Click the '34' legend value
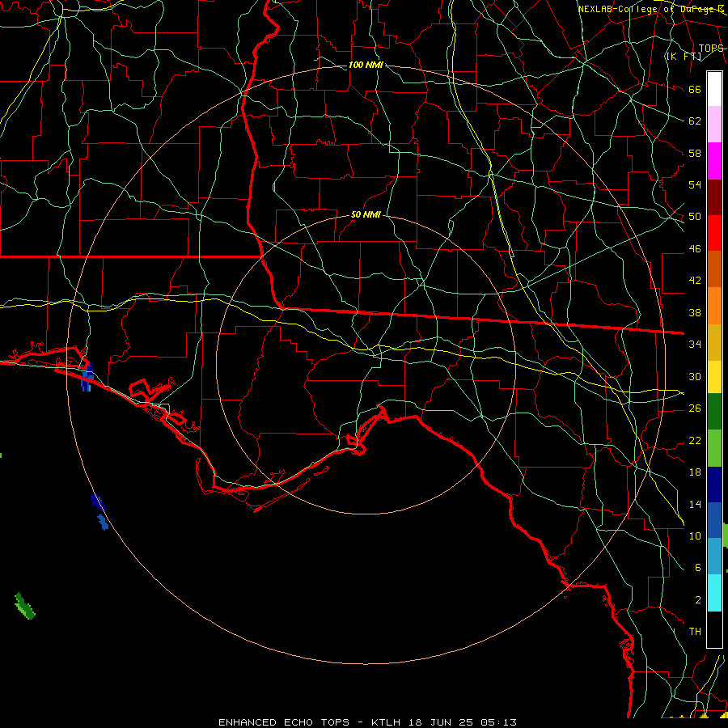 (x=695, y=345)
